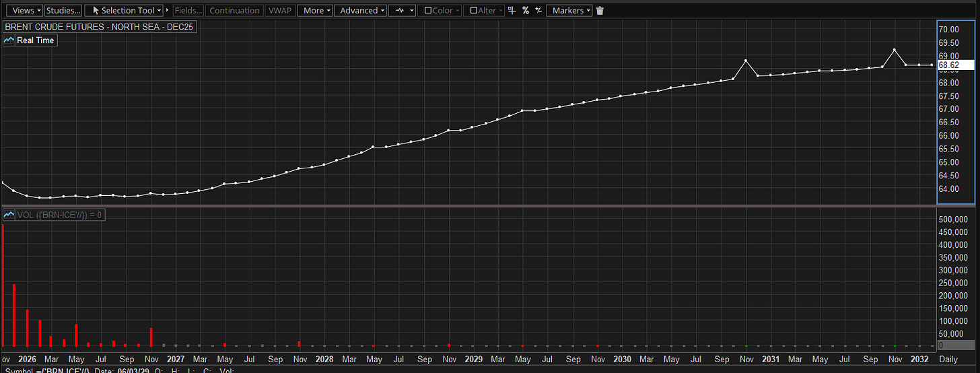Click the VOL study chart icon
This screenshot has height=373, width=980.
point(9,215)
